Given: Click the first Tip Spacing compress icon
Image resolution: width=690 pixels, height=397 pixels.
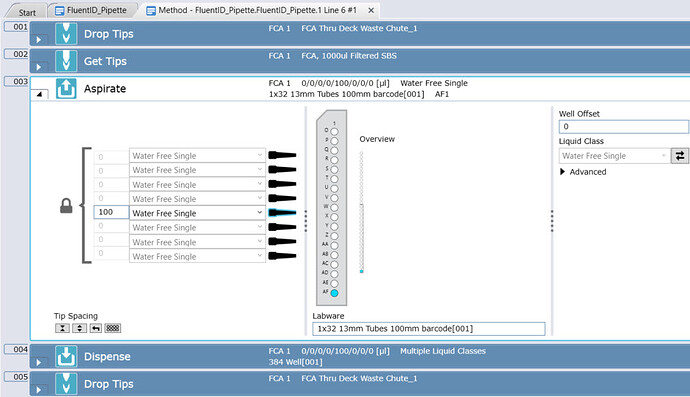Looking at the screenshot, I should point(62,328).
